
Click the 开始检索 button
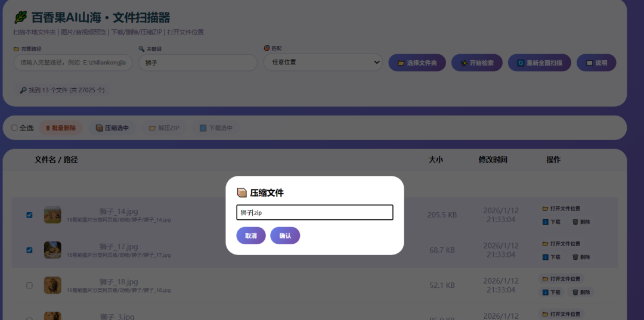tap(477, 63)
